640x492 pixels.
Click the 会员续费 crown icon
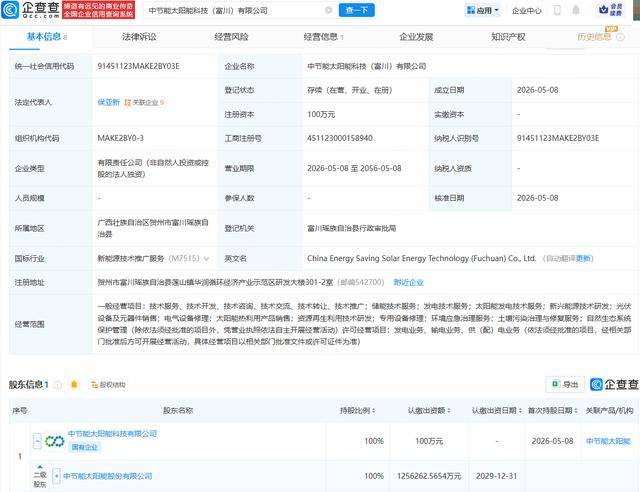pyautogui.click(x=611, y=10)
